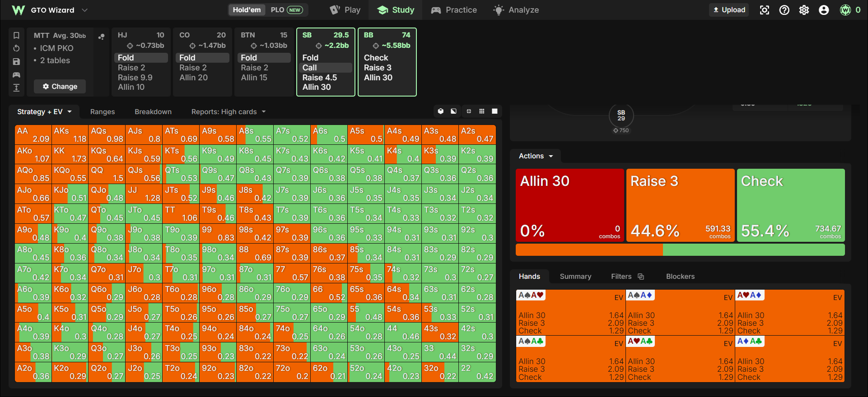Viewport: 868px width, 397px height.
Task: Click the bounty target icon under HJ
Action: point(130,46)
